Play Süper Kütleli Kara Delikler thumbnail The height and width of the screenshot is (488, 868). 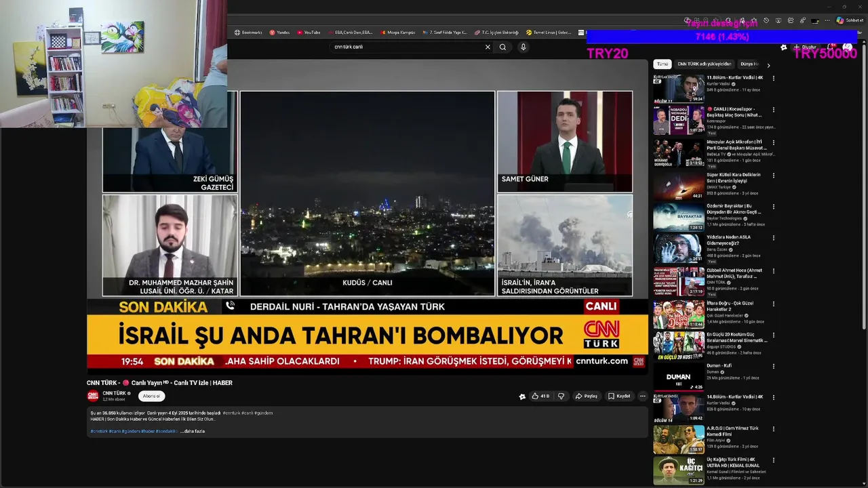tap(678, 185)
